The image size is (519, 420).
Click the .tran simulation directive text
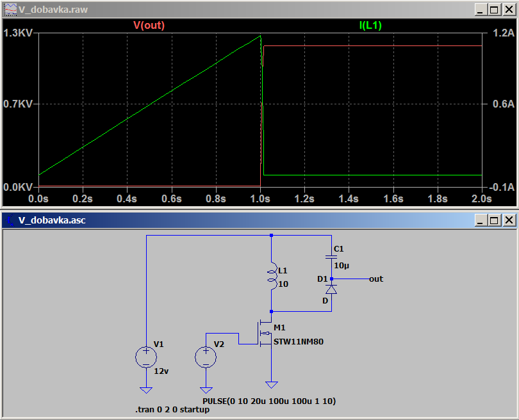(x=172, y=409)
